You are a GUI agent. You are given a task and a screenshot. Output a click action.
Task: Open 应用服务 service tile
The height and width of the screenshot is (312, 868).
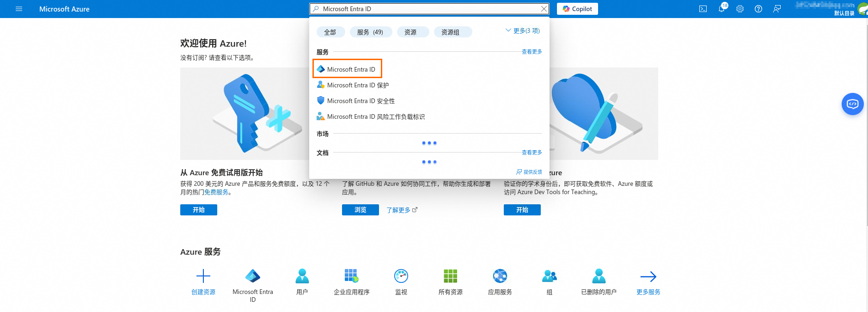pyautogui.click(x=500, y=281)
